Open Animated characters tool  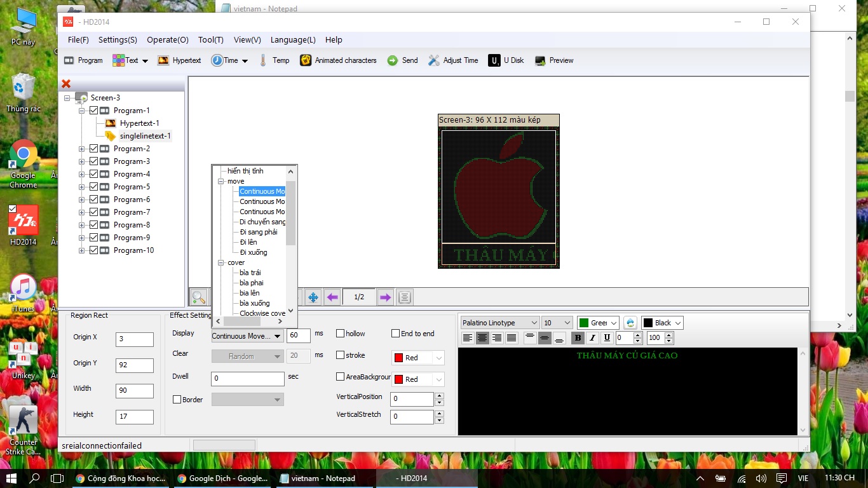coord(338,60)
